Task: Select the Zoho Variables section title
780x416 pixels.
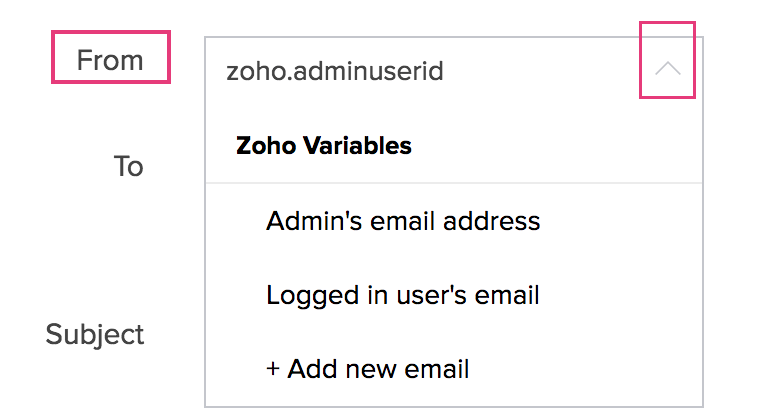Action: click(x=324, y=145)
